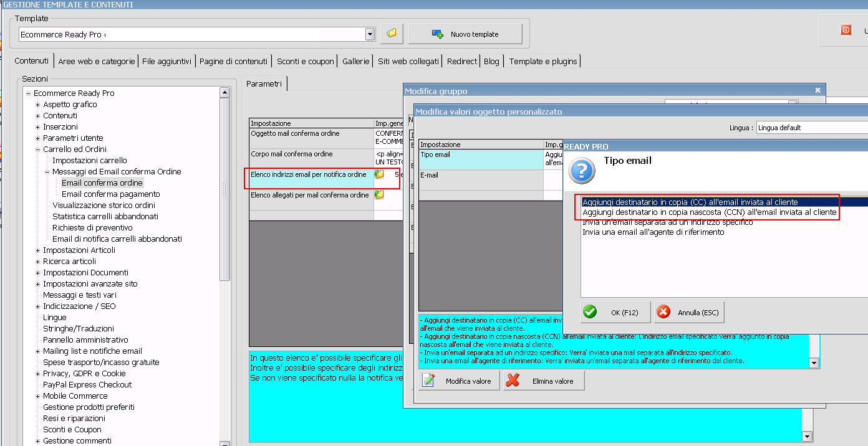The width and height of the screenshot is (868, 446).
Task: Expand the Parametri utente tree node
Action: point(38,138)
